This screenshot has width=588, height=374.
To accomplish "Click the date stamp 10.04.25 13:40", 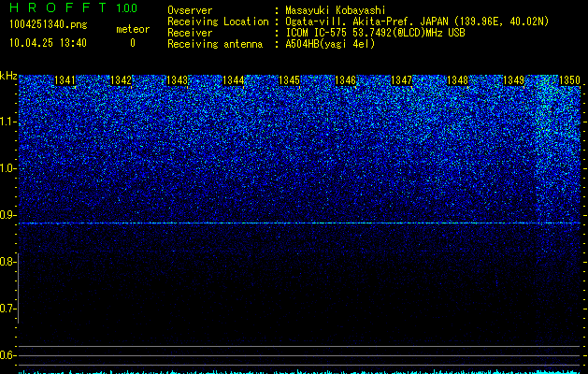I will coord(48,43).
